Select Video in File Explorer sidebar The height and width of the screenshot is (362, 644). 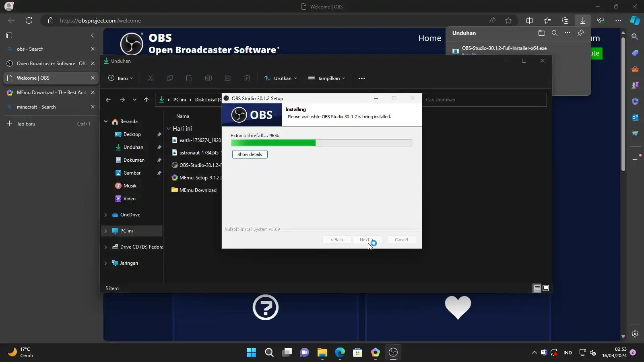(129, 199)
